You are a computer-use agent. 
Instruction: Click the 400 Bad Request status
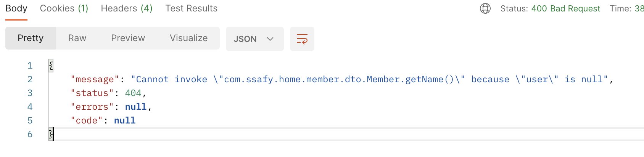pyautogui.click(x=565, y=8)
